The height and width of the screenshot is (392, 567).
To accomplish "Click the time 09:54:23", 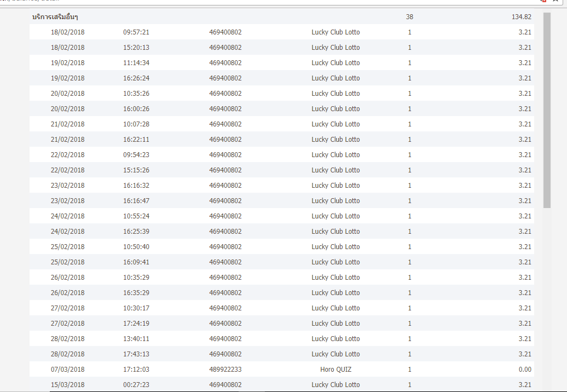I will coord(136,155).
